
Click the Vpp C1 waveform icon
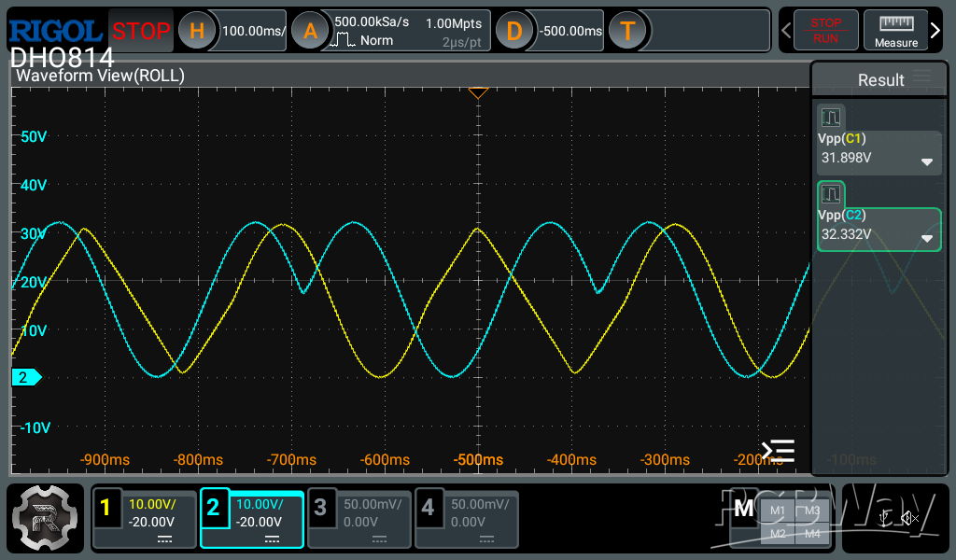tap(831, 117)
